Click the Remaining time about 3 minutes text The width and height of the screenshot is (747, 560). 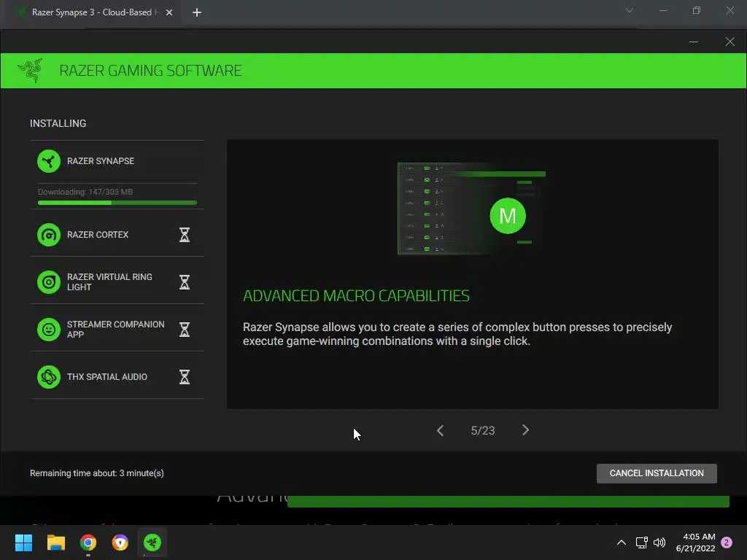tap(97, 473)
